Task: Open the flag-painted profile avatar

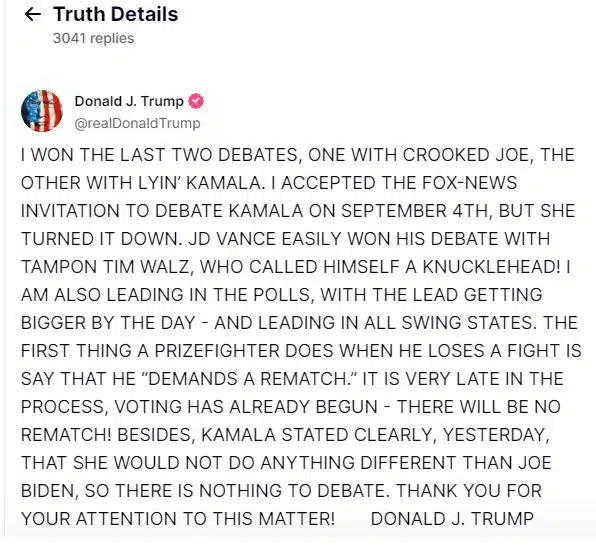Action: tap(42, 111)
